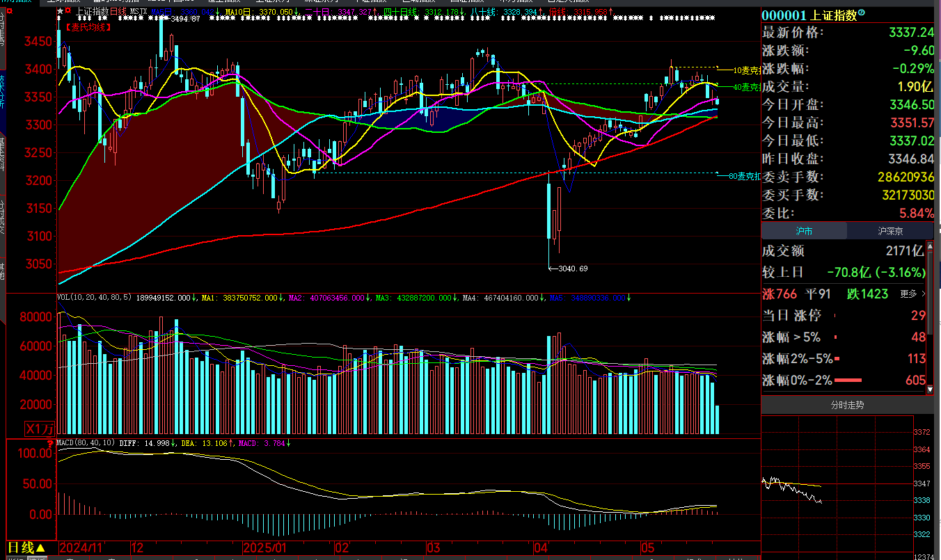Click the 跌1423 declining count
The image size is (941, 560).
868,294
